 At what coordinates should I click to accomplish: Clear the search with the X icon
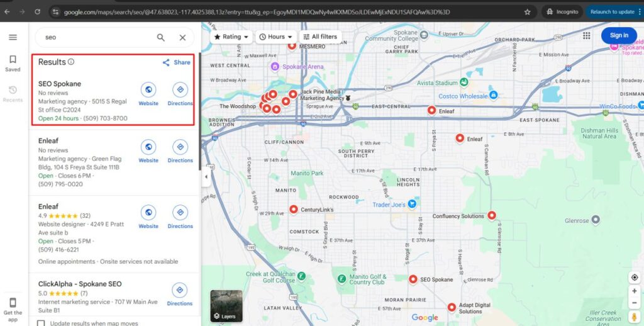183,37
